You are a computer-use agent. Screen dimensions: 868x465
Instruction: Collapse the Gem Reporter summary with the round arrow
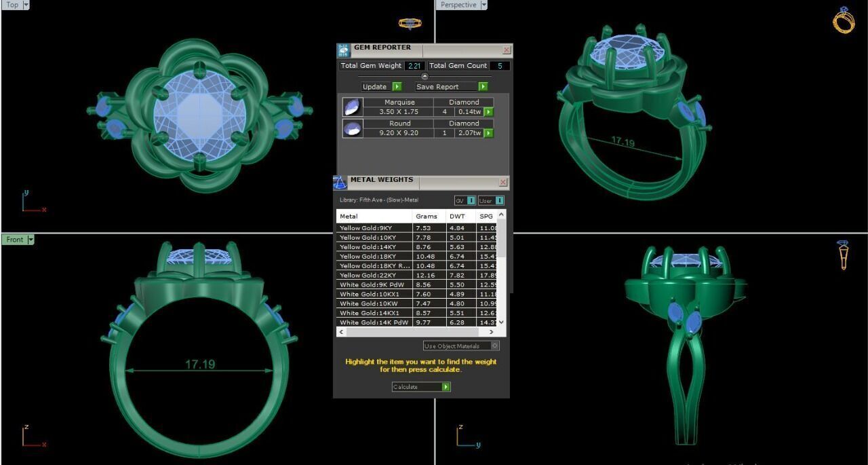pyautogui.click(x=425, y=76)
